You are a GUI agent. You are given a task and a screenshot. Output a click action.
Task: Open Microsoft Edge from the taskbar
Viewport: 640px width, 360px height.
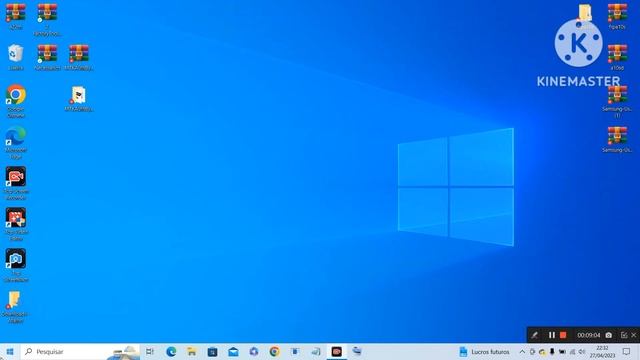171,351
